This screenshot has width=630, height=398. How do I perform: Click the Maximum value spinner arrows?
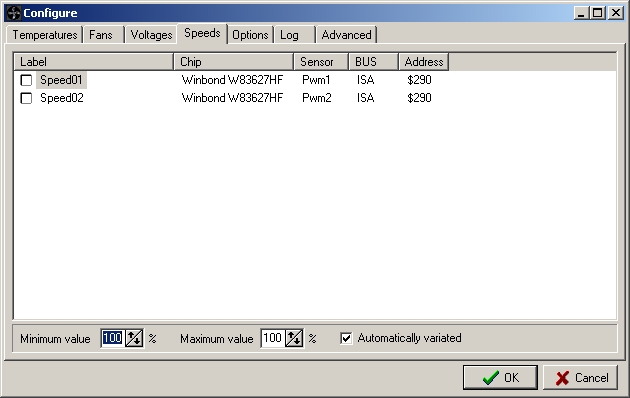coord(294,338)
